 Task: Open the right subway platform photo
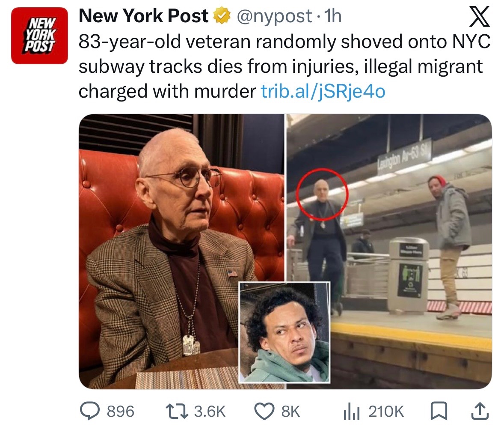tap(389, 251)
